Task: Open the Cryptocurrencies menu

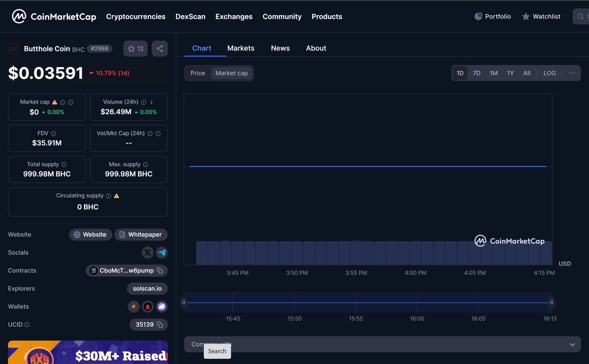Action: [x=136, y=17]
